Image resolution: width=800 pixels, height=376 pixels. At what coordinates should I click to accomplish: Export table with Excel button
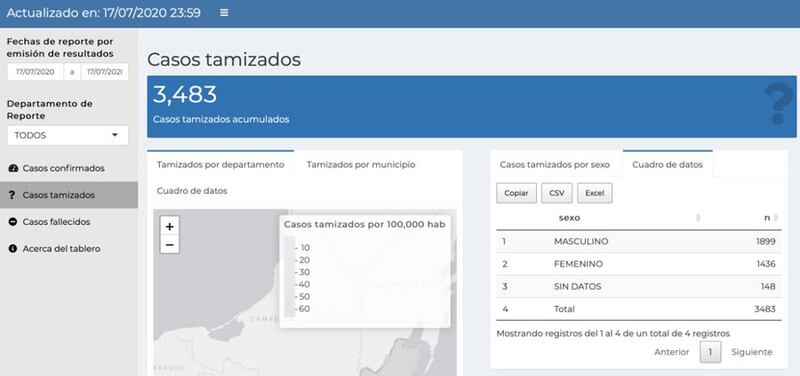[x=594, y=193]
